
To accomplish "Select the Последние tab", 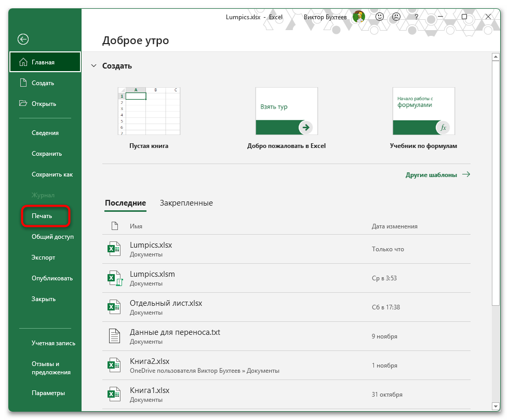I will pos(125,203).
